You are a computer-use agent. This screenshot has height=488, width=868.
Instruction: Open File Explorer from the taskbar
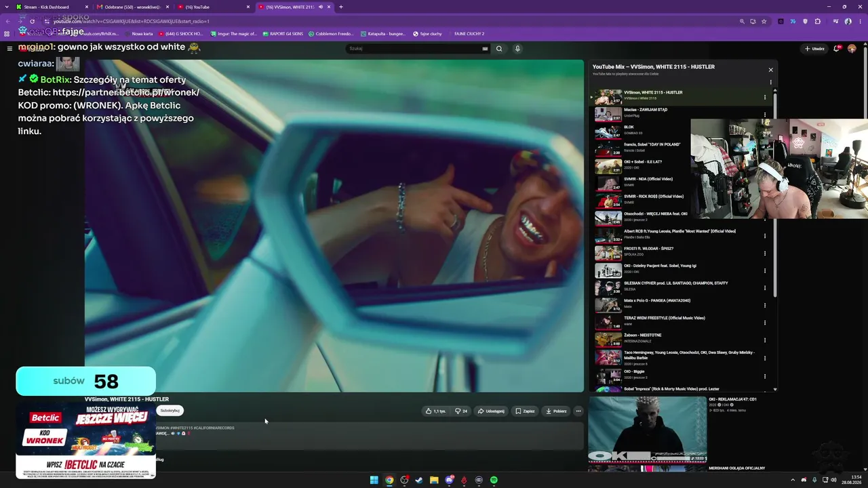(x=434, y=480)
